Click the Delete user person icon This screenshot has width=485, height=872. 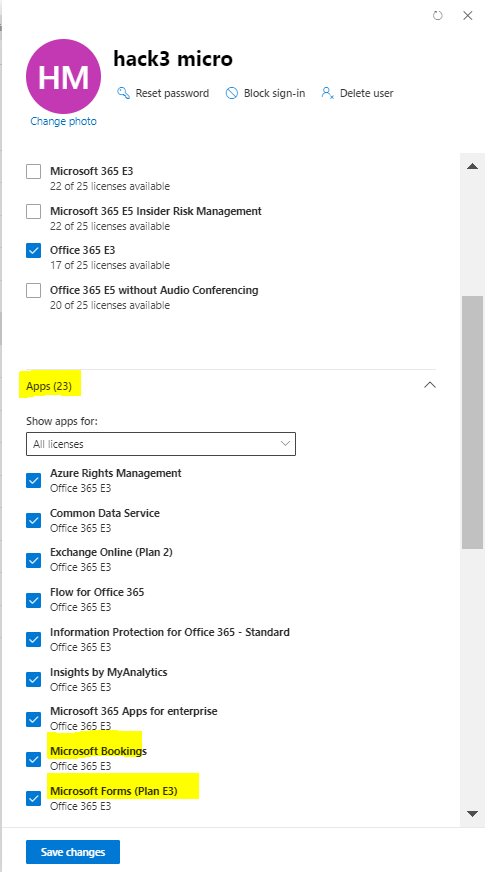[328, 93]
